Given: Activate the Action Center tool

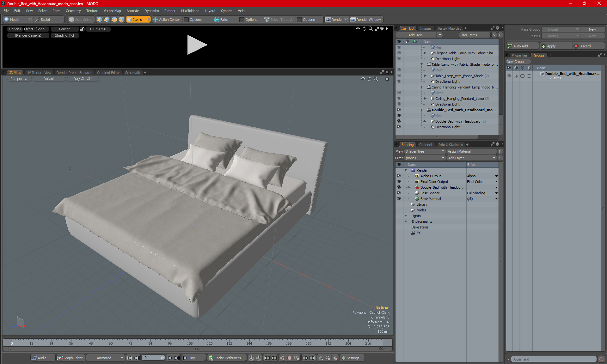Looking at the screenshot, I should click(167, 20).
